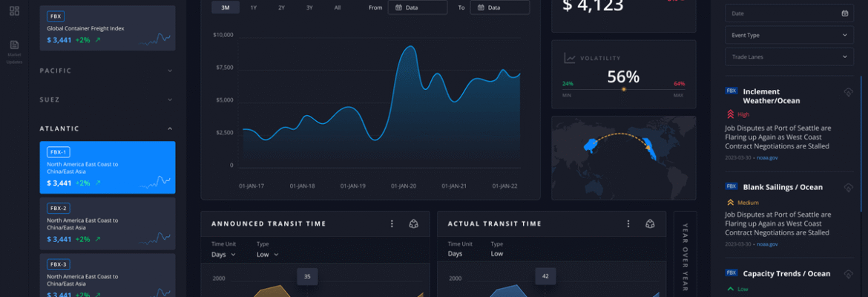The width and height of the screenshot is (868, 297).
Task: Click the green Low severity chevron icon
Action: click(x=730, y=289)
